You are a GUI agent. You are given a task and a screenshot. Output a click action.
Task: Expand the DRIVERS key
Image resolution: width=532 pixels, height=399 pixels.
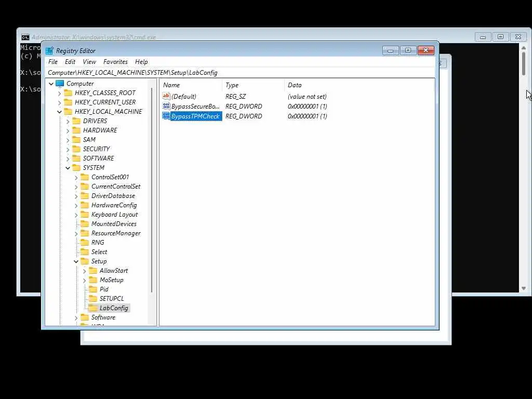[x=68, y=121]
